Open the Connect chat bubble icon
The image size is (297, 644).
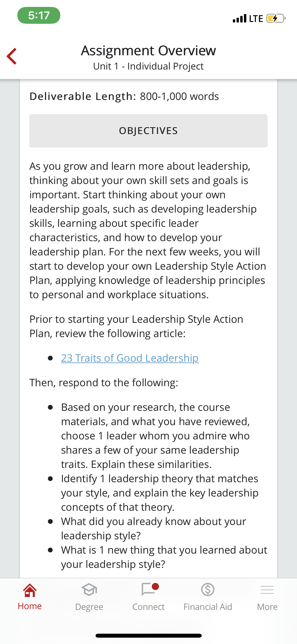(148, 589)
